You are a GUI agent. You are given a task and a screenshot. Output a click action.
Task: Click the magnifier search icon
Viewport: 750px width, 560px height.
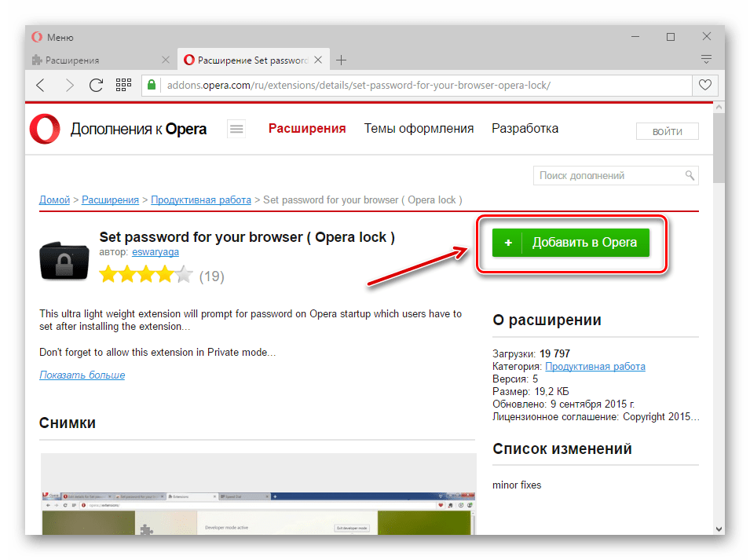click(x=690, y=175)
